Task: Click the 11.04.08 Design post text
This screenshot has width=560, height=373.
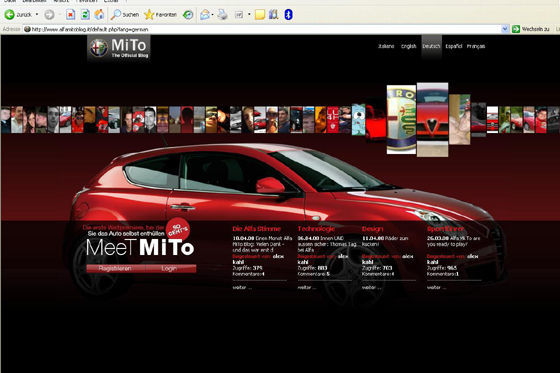Action: (385, 241)
